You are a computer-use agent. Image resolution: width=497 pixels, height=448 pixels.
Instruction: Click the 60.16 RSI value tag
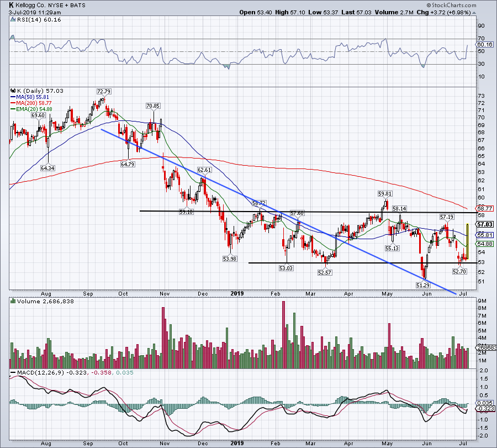coord(485,44)
